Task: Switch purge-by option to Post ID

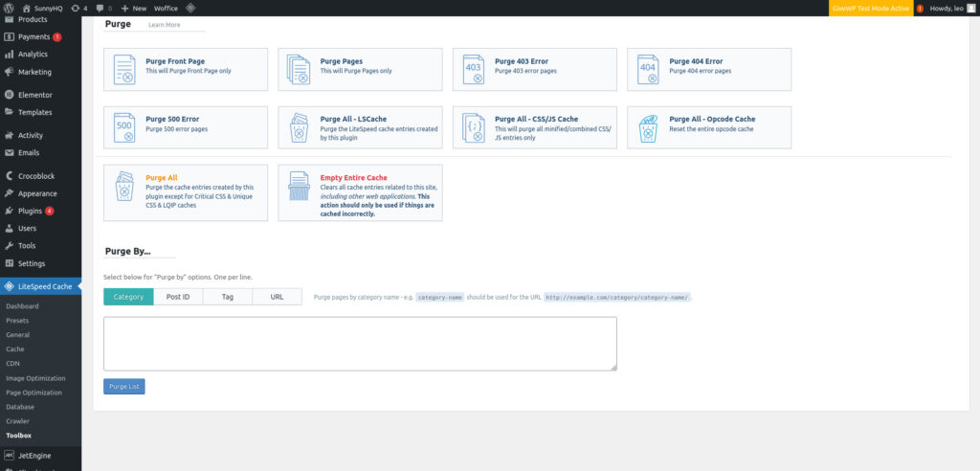Action: (x=178, y=297)
